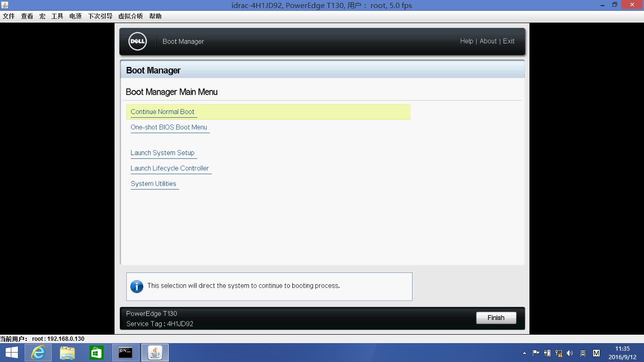
Task: Click Exit in Boot Manager header
Action: click(x=509, y=41)
